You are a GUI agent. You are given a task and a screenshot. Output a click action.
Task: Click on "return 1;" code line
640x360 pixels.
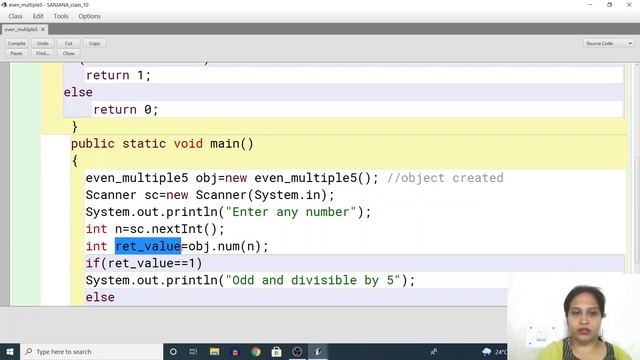coord(118,75)
